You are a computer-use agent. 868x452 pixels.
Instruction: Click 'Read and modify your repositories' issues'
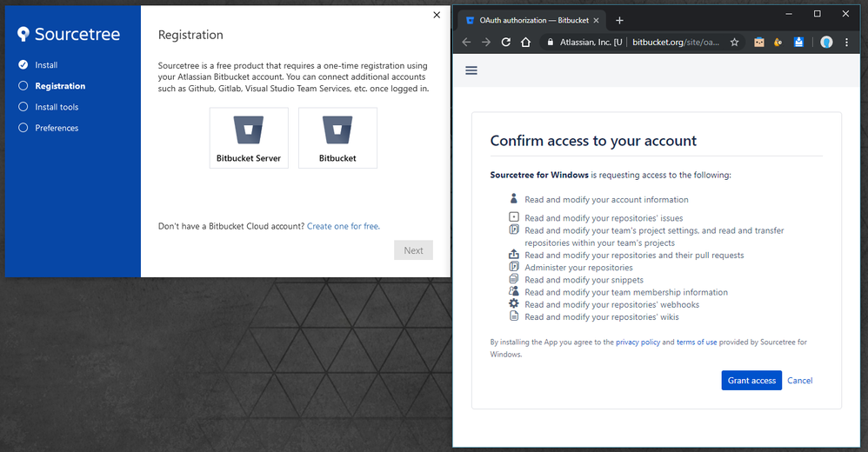pyautogui.click(x=604, y=218)
